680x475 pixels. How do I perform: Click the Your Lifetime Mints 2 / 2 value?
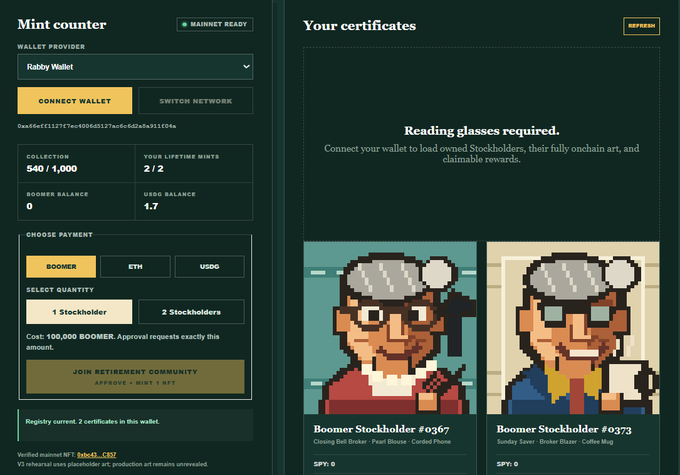(x=154, y=169)
